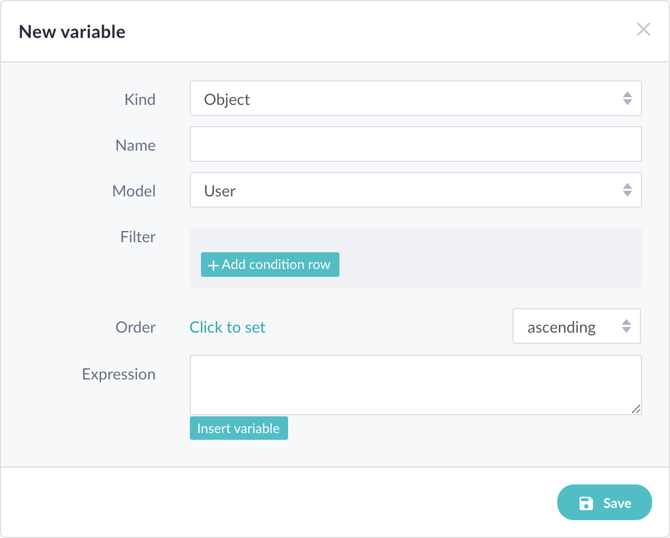Open the Model dropdown showing User
Image resolution: width=670 pixels, height=538 pixels.
(x=415, y=190)
